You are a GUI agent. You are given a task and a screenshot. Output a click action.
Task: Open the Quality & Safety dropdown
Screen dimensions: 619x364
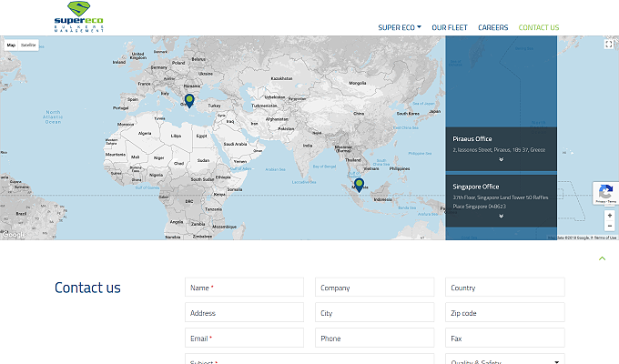pyautogui.click(x=505, y=359)
